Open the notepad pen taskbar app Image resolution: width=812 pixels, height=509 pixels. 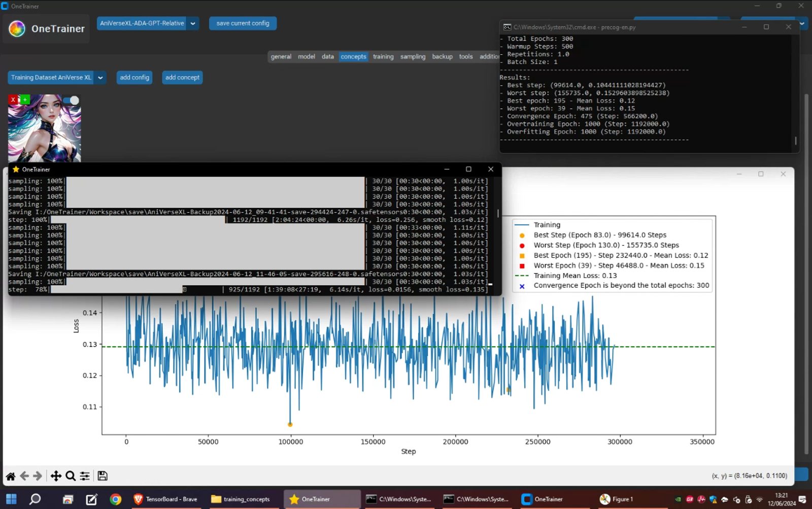pyautogui.click(x=91, y=499)
